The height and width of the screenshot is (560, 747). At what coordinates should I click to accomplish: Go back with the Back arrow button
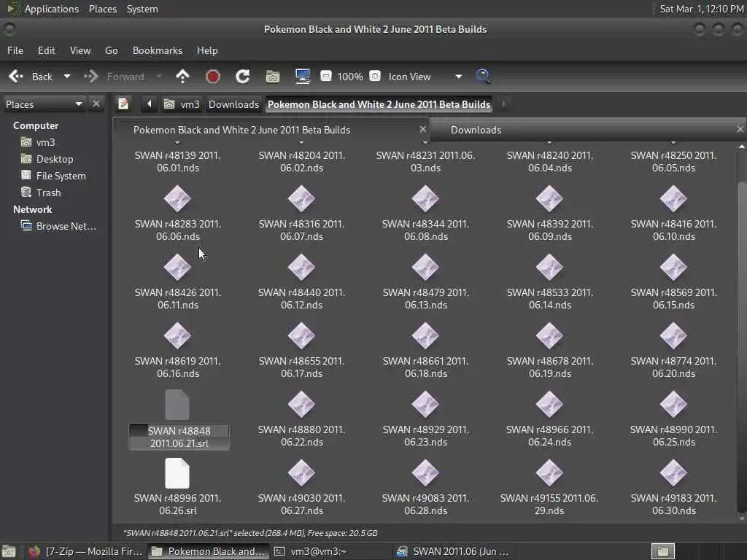[x=31, y=77]
